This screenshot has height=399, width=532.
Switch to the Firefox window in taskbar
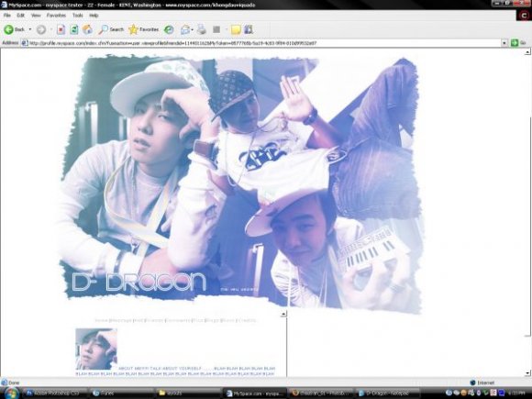tap(321, 393)
